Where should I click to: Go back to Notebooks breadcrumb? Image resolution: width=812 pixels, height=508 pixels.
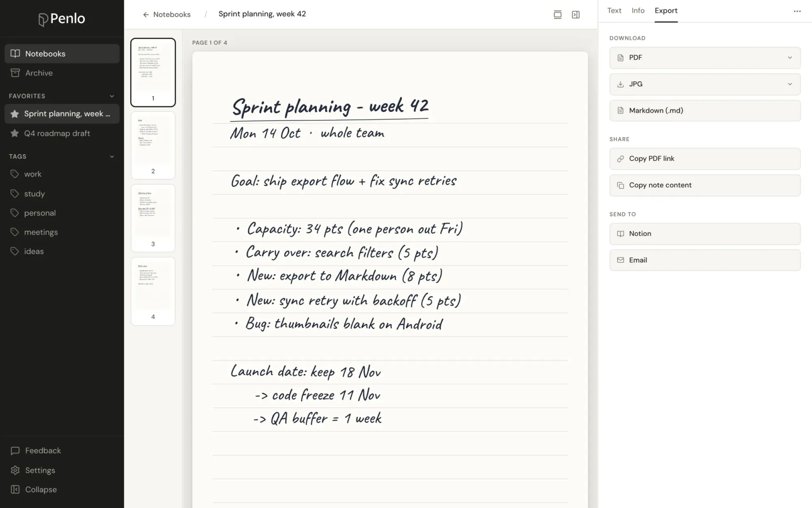pyautogui.click(x=166, y=15)
